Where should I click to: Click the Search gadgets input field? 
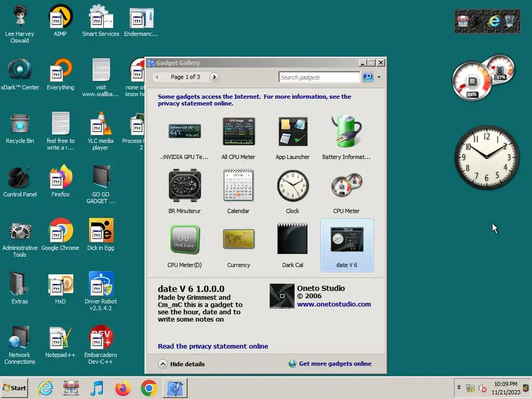pos(319,77)
